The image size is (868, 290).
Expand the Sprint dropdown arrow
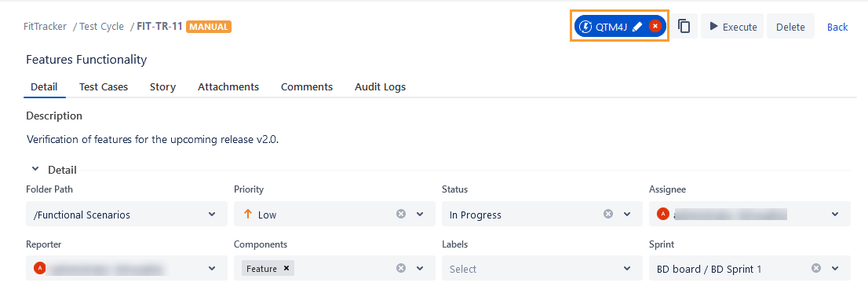tap(835, 268)
